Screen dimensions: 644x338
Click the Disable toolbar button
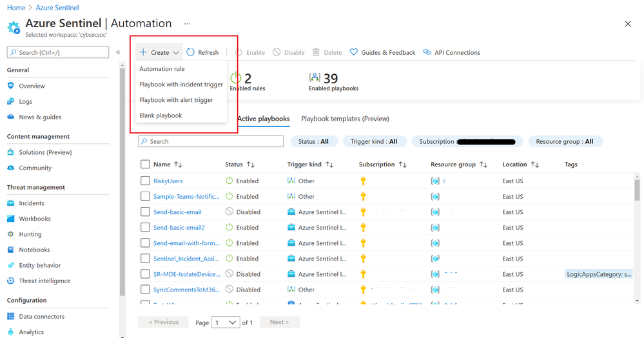(x=289, y=52)
